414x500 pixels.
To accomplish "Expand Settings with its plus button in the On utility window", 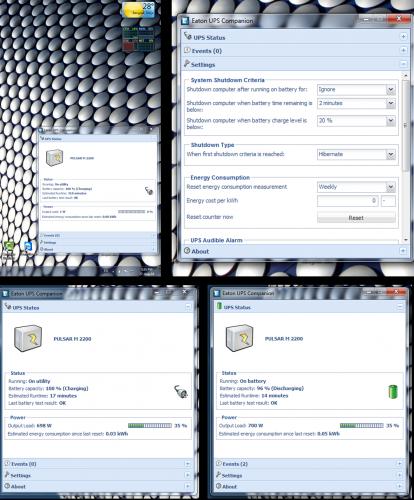I will [188, 475].
